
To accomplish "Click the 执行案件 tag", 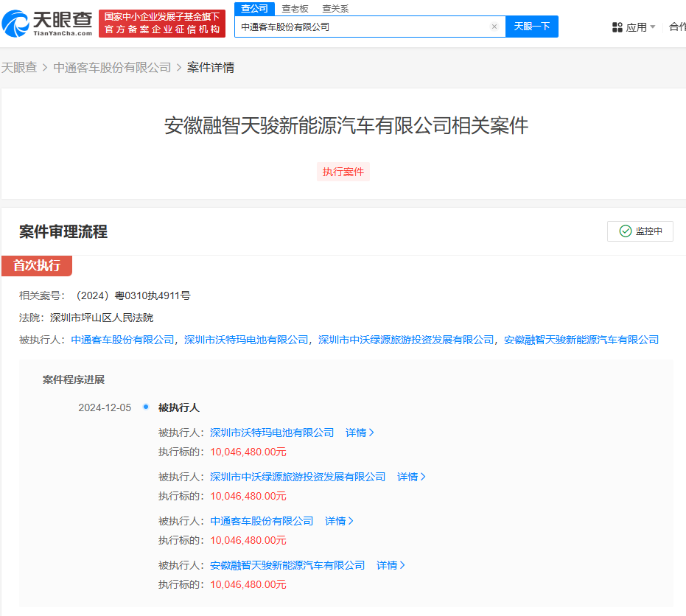I will (343, 172).
